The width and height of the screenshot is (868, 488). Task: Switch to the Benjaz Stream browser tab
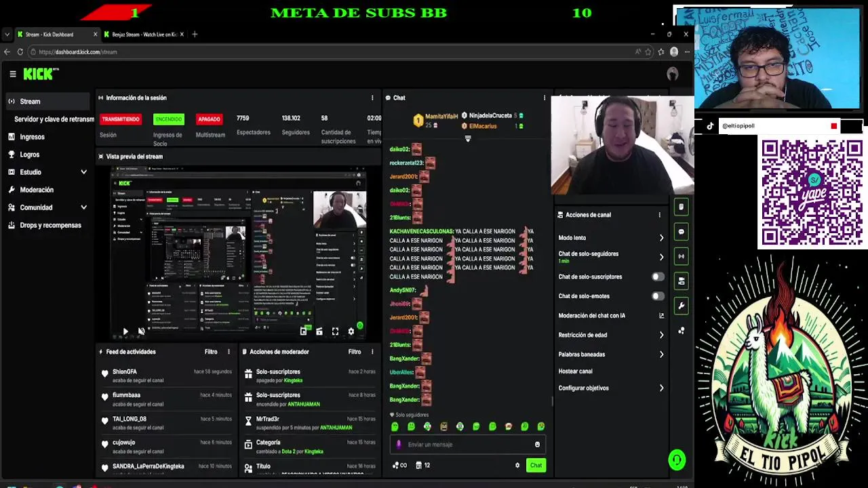[143, 35]
